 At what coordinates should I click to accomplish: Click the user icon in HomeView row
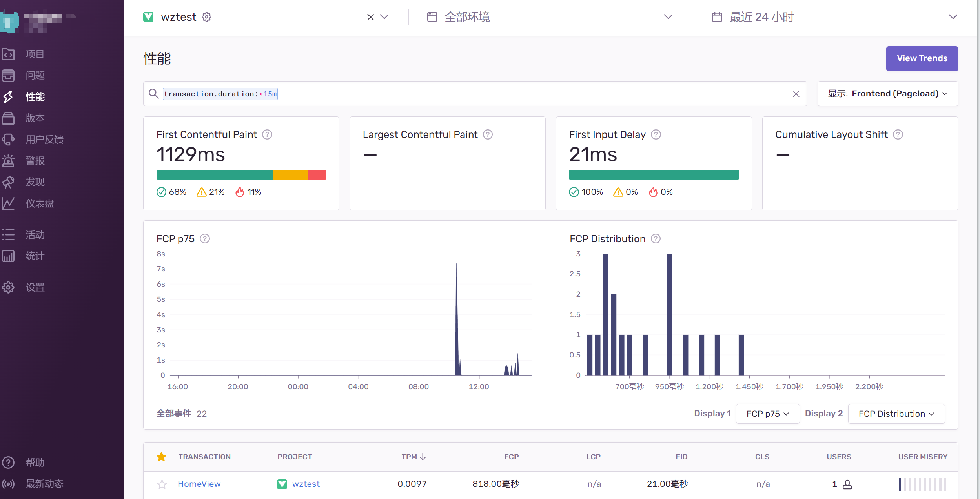(x=847, y=484)
